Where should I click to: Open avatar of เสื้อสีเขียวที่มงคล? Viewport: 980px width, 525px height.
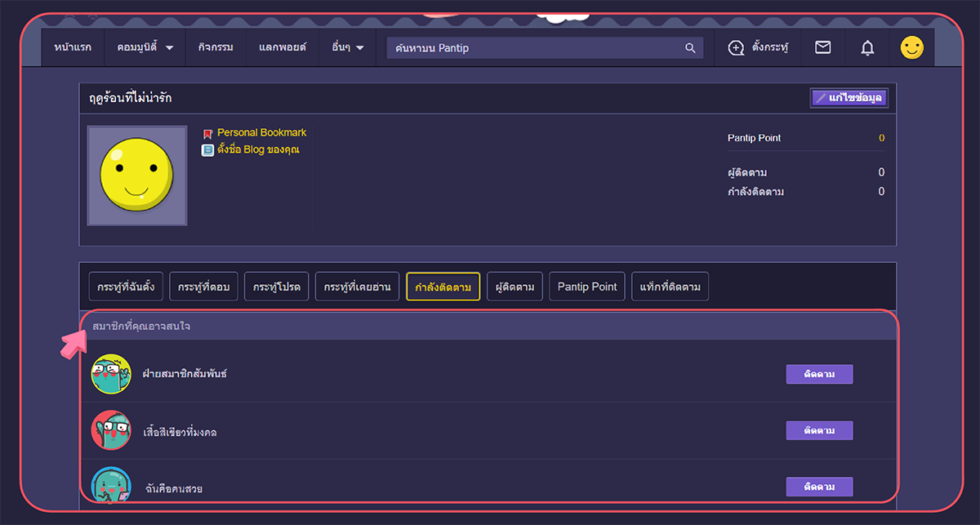[x=112, y=430]
